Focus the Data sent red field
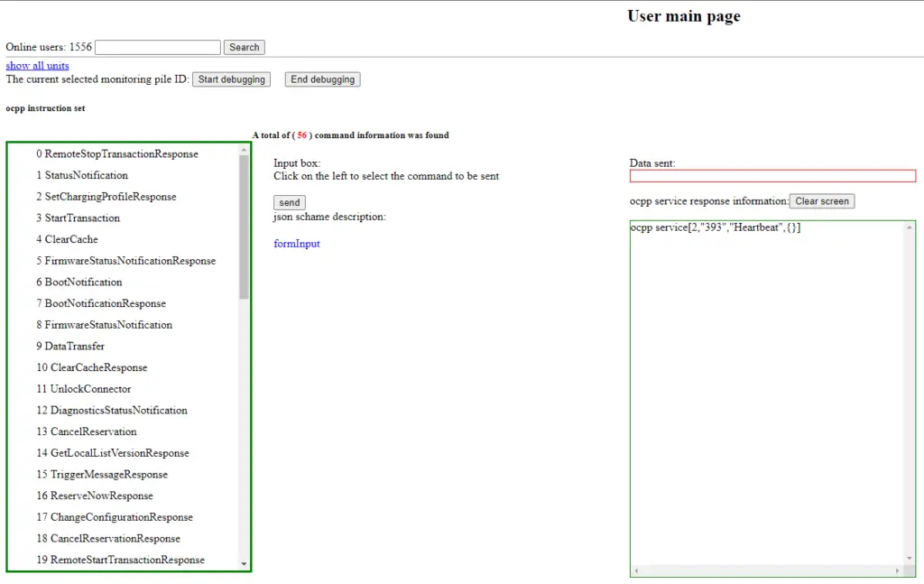 [x=772, y=176]
